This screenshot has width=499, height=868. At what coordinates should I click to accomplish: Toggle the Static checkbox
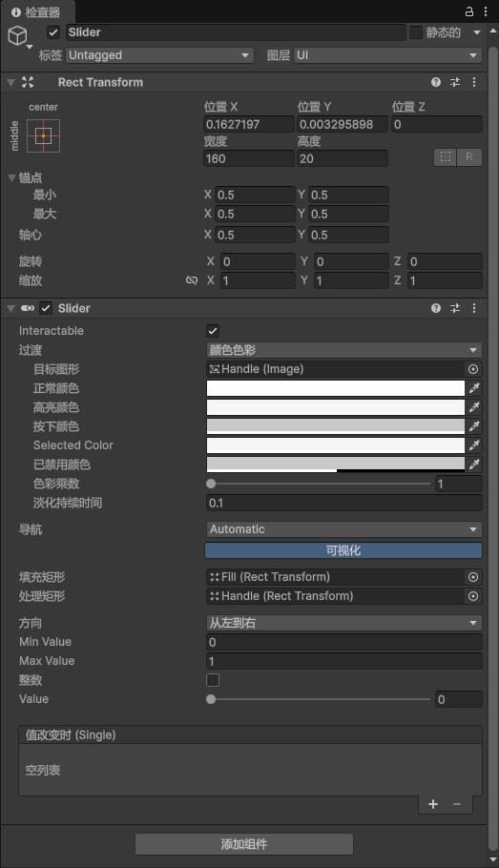click(x=415, y=32)
